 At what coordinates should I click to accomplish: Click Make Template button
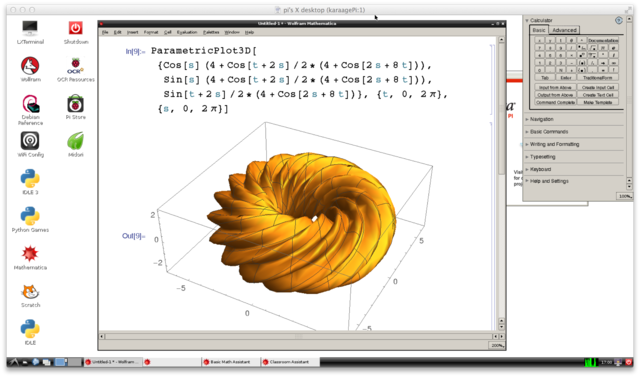click(x=598, y=102)
